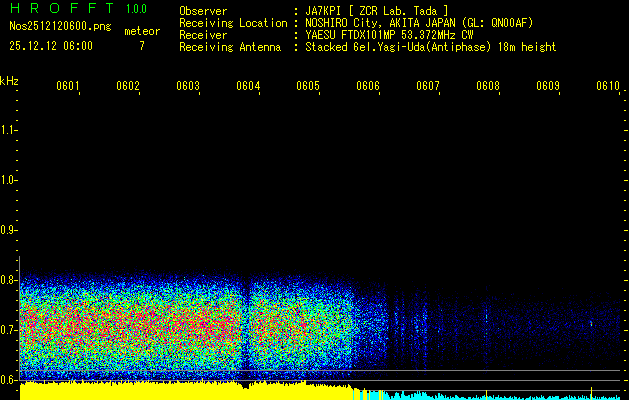This screenshot has width=629, height=400.
Task: Click the 0610 time marker
Action: tap(608, 87)
